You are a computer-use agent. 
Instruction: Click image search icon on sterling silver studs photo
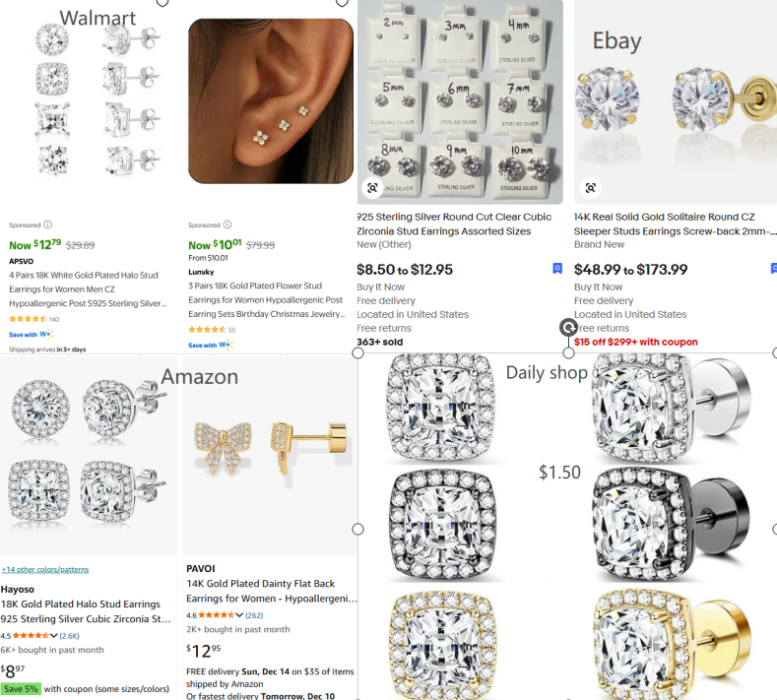click(x=372, y=187)
